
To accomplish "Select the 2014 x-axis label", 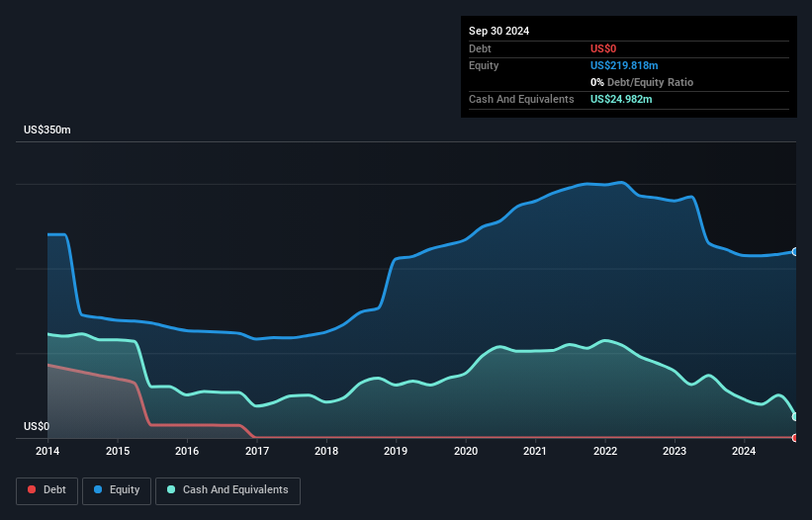I will point(47,452).
